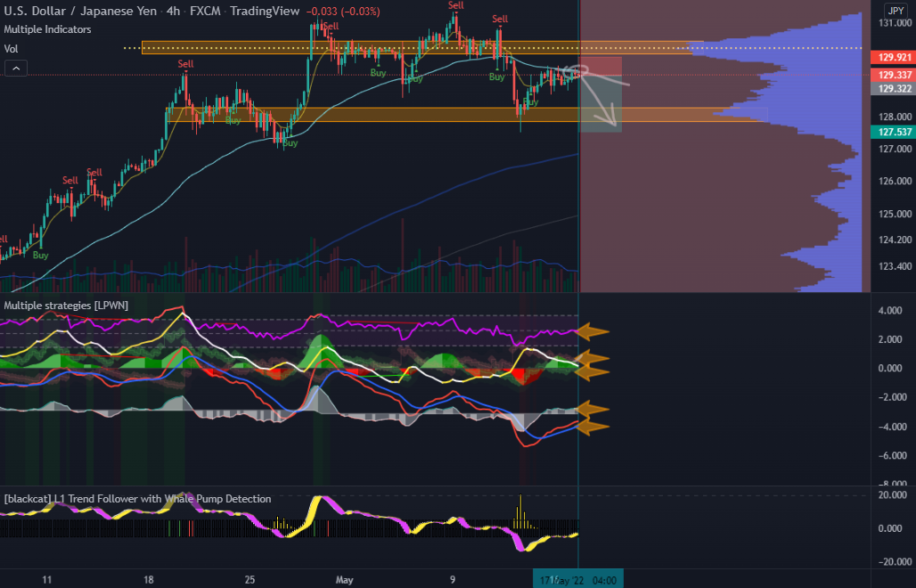Click 131.000 on the price scale

(x=895, y=23)
